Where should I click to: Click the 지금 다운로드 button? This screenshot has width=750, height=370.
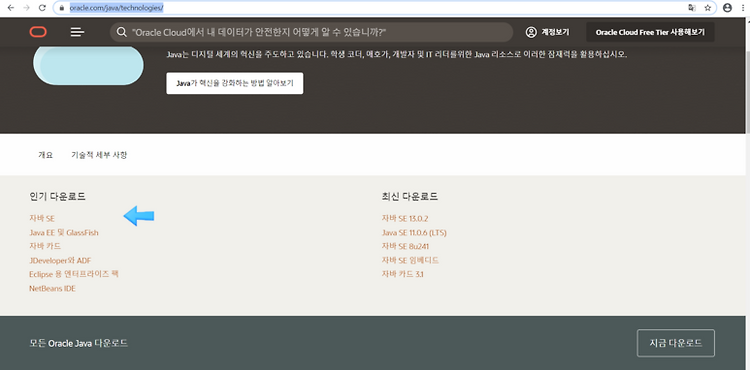[x=676, y=343]
